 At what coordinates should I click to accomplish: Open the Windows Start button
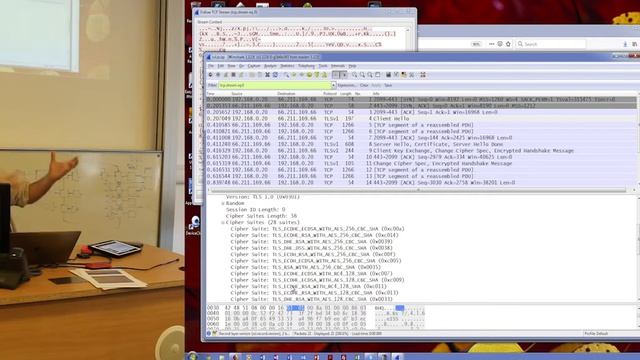pos(192,356)
